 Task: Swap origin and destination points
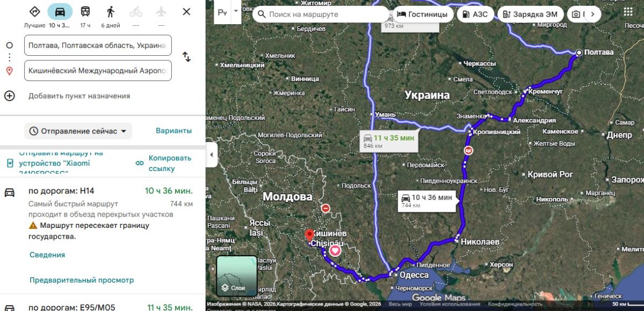186,57
